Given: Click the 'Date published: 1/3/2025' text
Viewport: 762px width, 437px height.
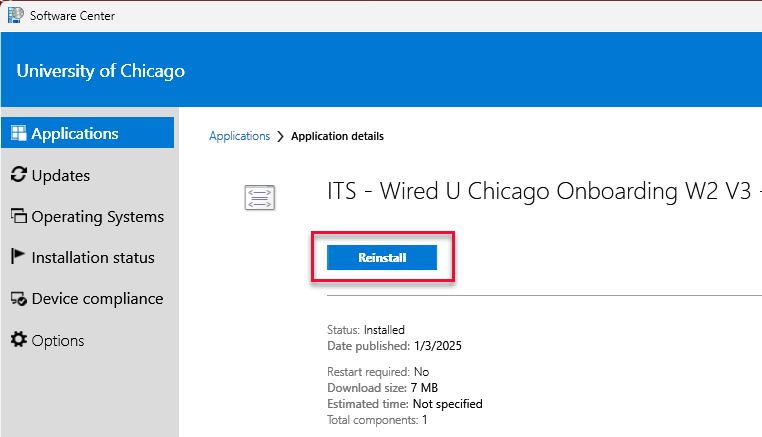Looking at the screenshot, I should click(x=394, y=346).
